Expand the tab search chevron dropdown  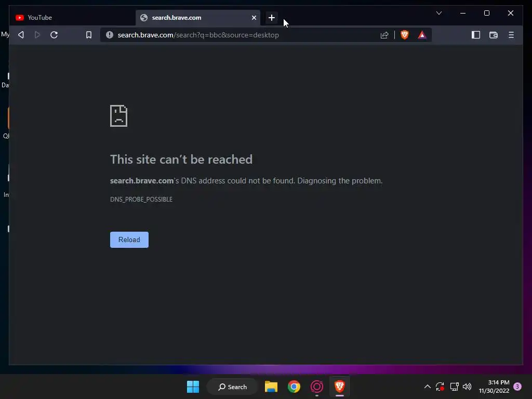click(x=438, y=13)
